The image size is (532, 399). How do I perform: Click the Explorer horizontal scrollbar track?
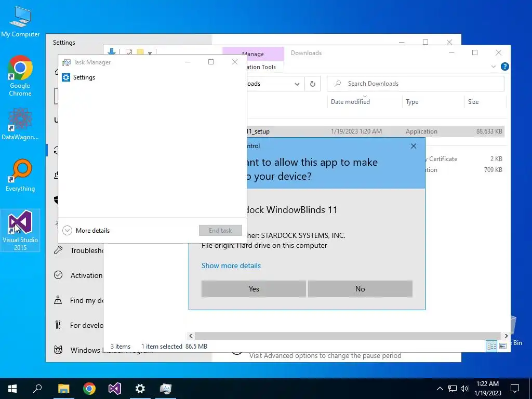[348, 336]
